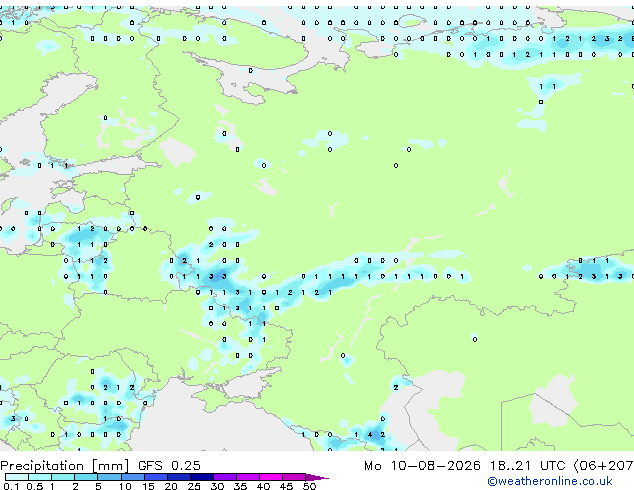Click the "25" legend scale label
Viewport: 634px width, 490px height.
point(194,486)
